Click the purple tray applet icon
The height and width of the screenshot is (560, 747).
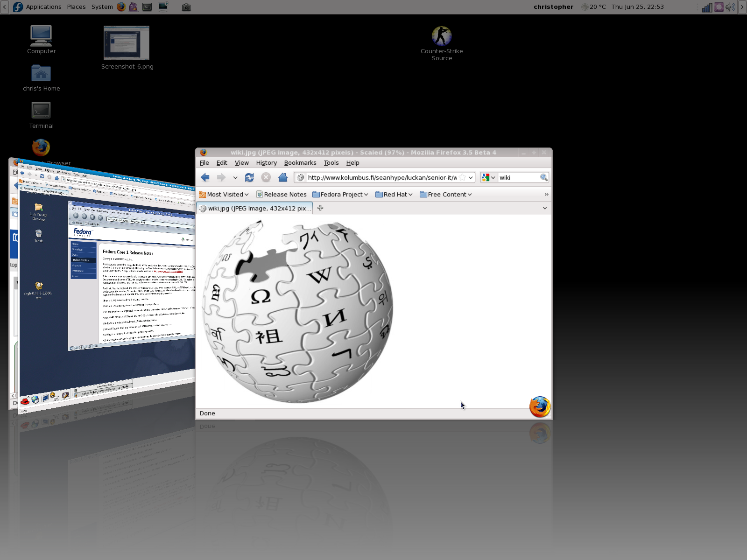[x=719, y=7]
